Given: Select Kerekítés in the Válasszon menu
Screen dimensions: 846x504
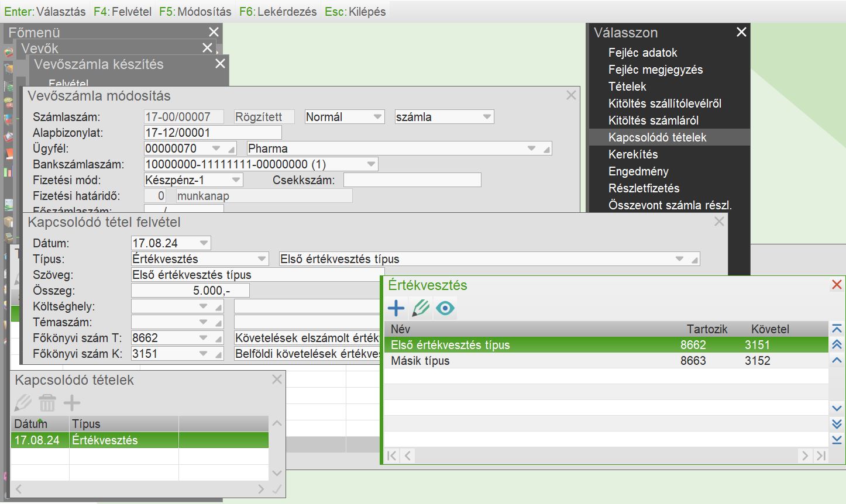Looking at the screenshot, I should pos(633,154).
